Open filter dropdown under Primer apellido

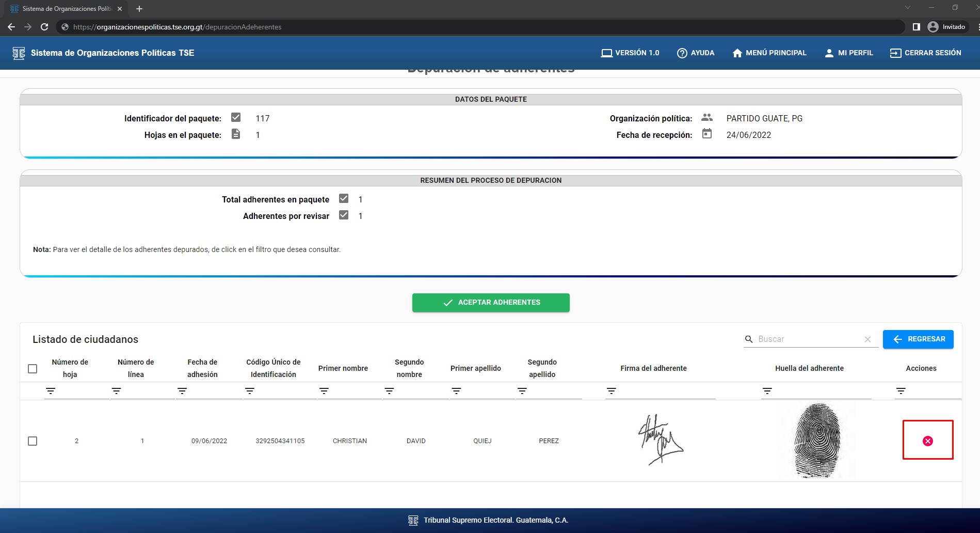click(x=456, y=391)
